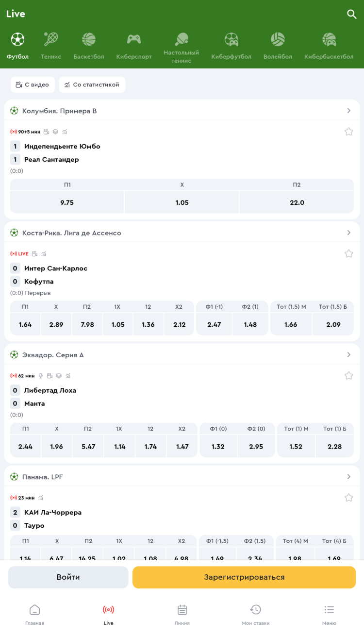
Task: Open the search magnifier icon
Action: pyautogui.click(x=352, y=14)
